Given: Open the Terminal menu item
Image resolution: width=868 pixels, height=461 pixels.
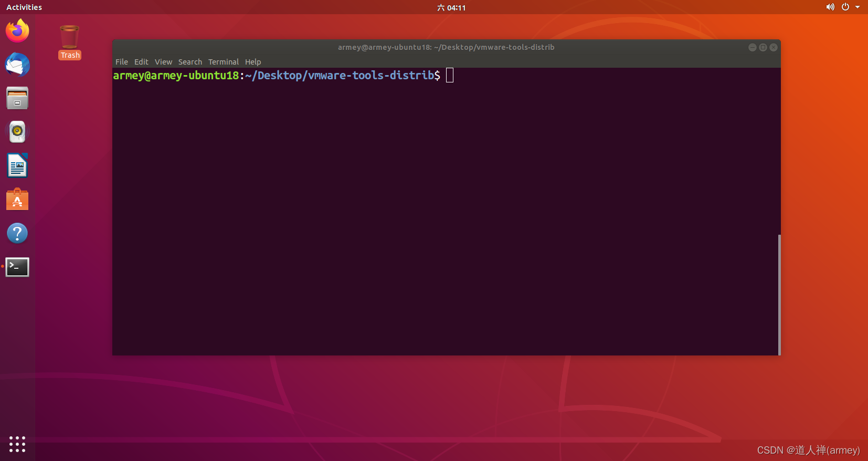Looking at the screenshot, I should 224,62.
